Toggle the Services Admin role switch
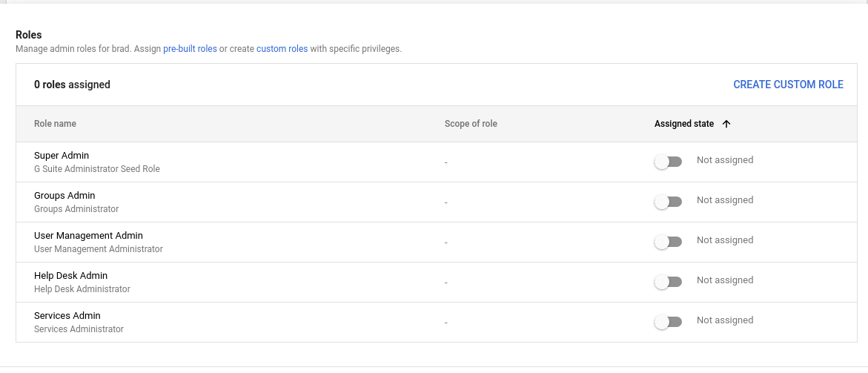Viewport: 868px width, 373px height. [x=668, y=322]
